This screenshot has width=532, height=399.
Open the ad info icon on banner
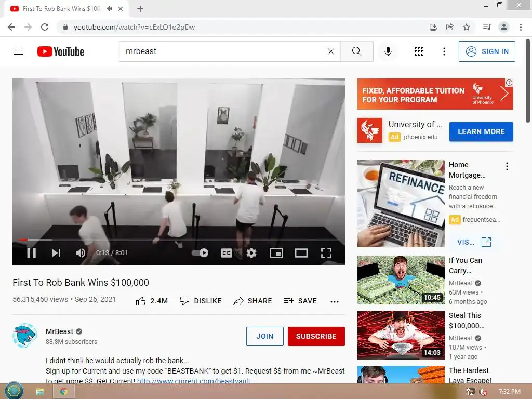(x=509, y=83)
